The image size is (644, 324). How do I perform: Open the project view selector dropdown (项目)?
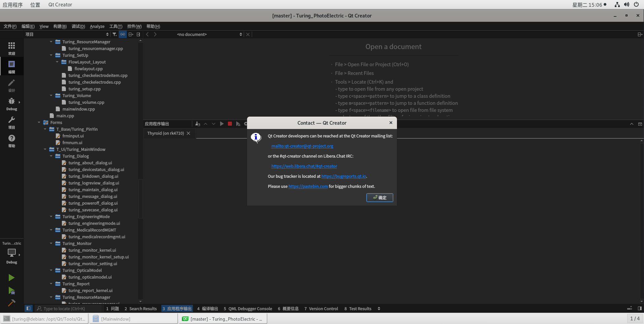click(67, 34)
